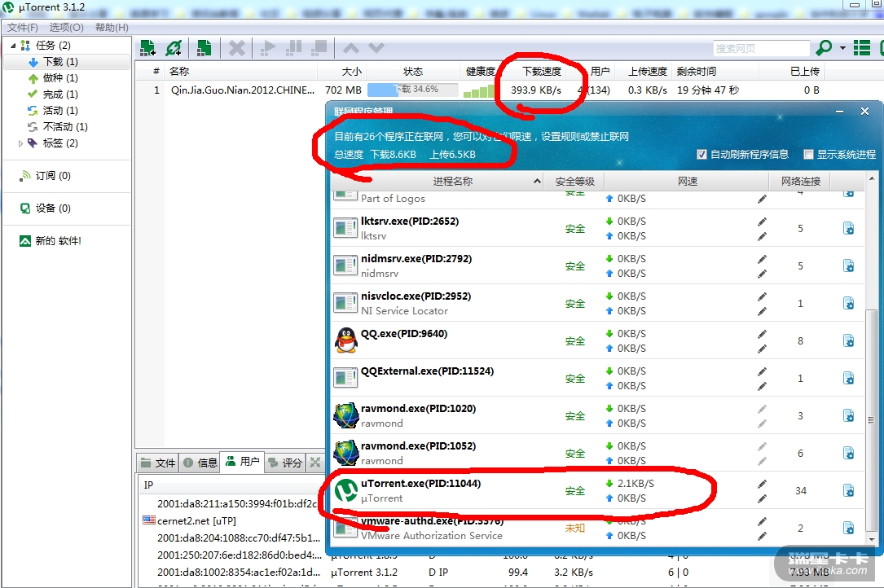
Task: Expand the 标签 tree node
Action: tap(21, 143)
